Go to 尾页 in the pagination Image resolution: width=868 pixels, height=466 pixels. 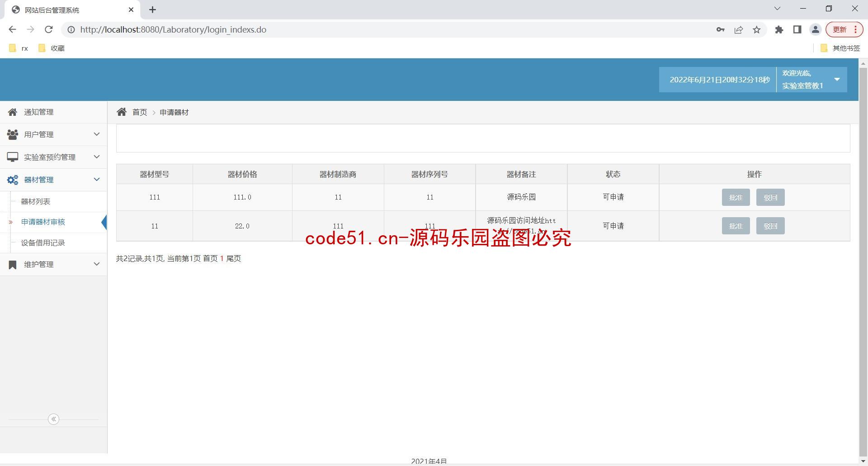point(234,258)
